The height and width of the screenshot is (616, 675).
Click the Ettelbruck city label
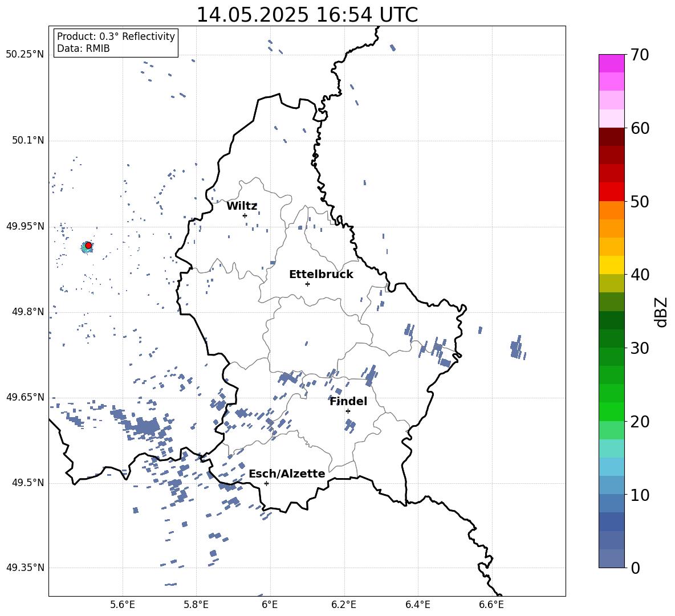(x=321, y=275)
